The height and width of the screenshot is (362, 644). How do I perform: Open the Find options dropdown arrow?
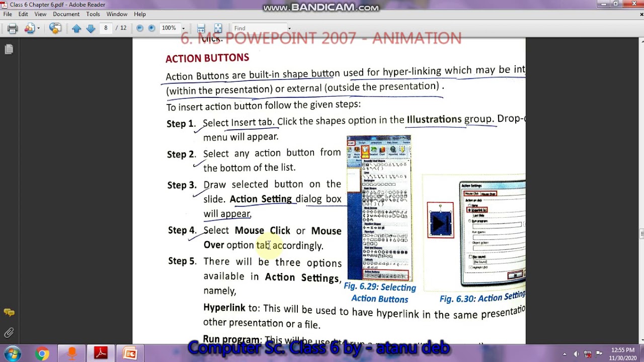pyautogui.click(x=289, y=29)
